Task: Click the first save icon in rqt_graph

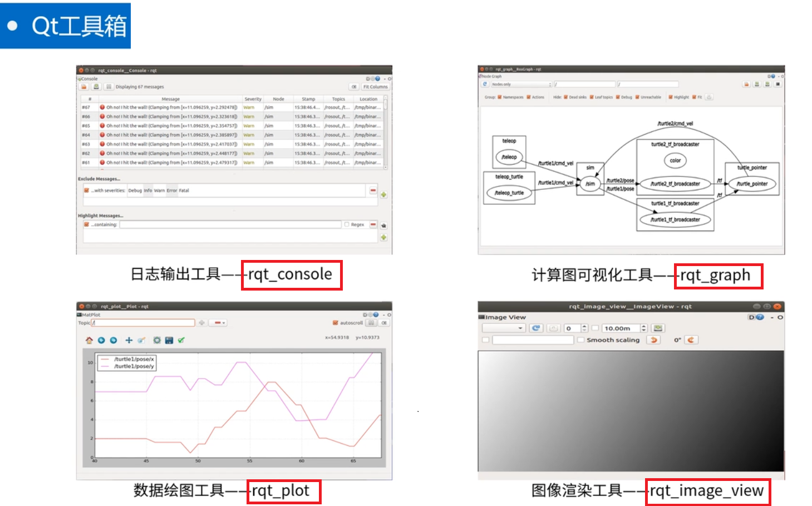Action: tap(757, 84)
